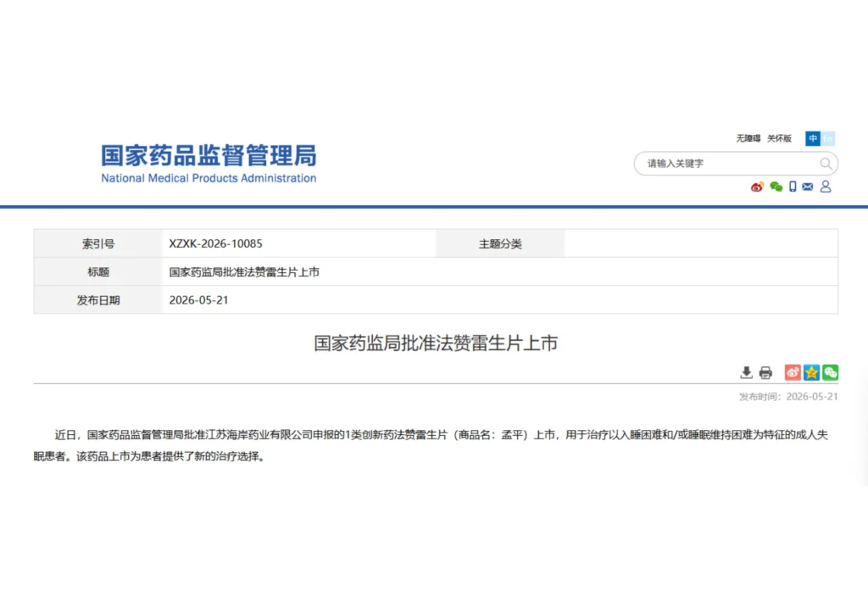Open 无障碍 accessibility mode
This screenshot has width=868, height=614.
(748, 138)
